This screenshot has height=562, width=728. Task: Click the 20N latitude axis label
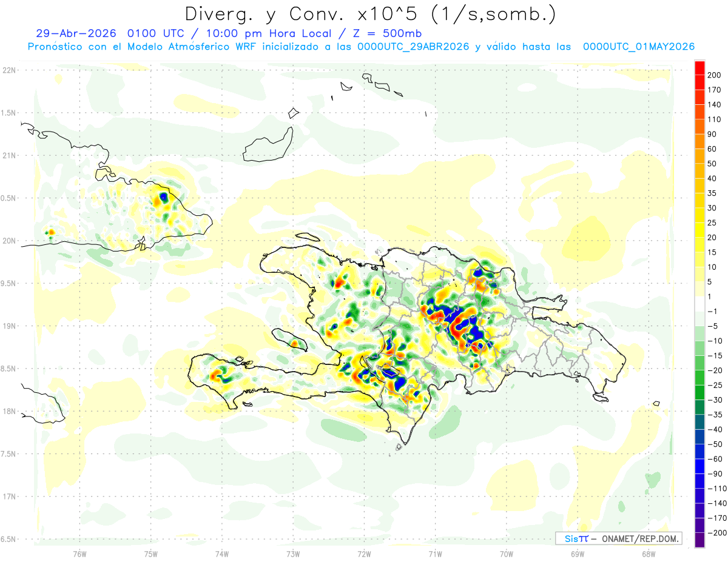(x=8, y=241)
